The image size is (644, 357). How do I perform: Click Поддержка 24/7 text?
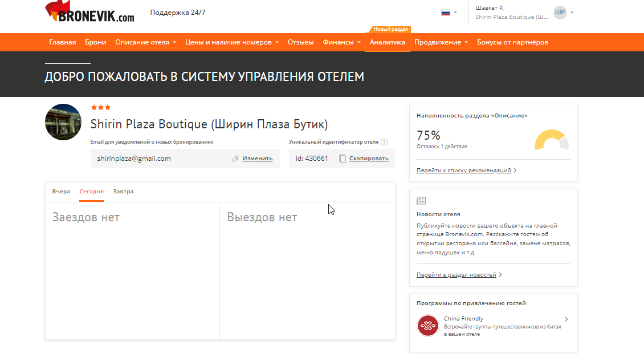178,13
